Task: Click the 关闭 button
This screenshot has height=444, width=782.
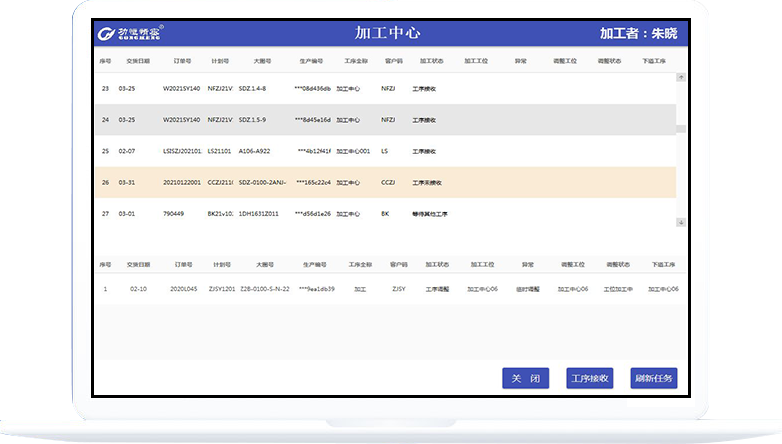Action: coord(525,379)
